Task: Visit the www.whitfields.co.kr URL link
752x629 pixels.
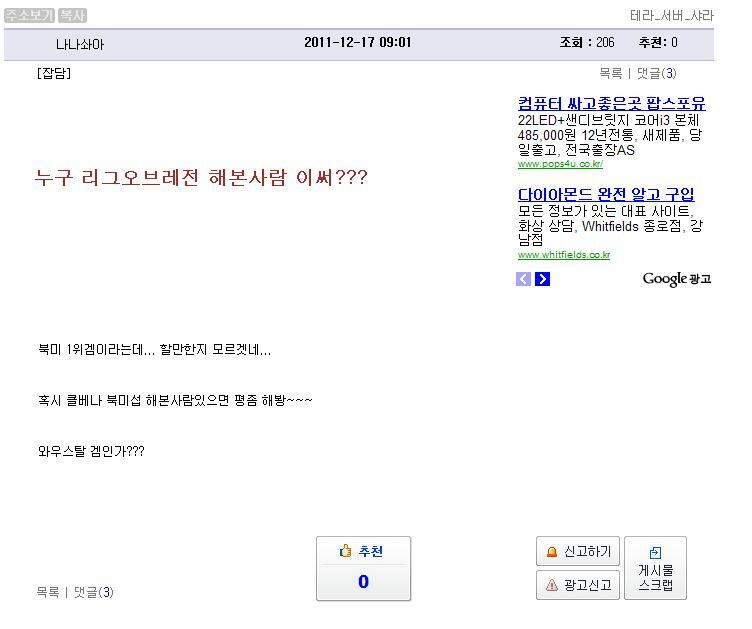Action: (x=563, y=255)
